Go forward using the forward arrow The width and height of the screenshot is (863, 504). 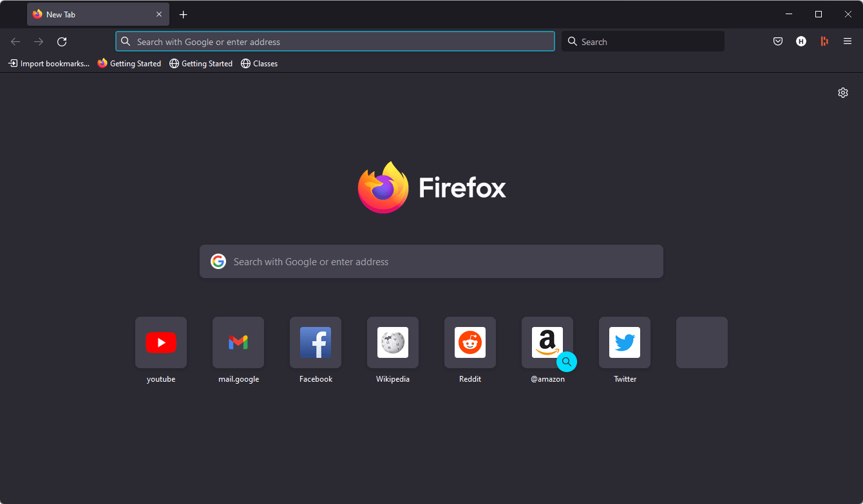(39, 42)
